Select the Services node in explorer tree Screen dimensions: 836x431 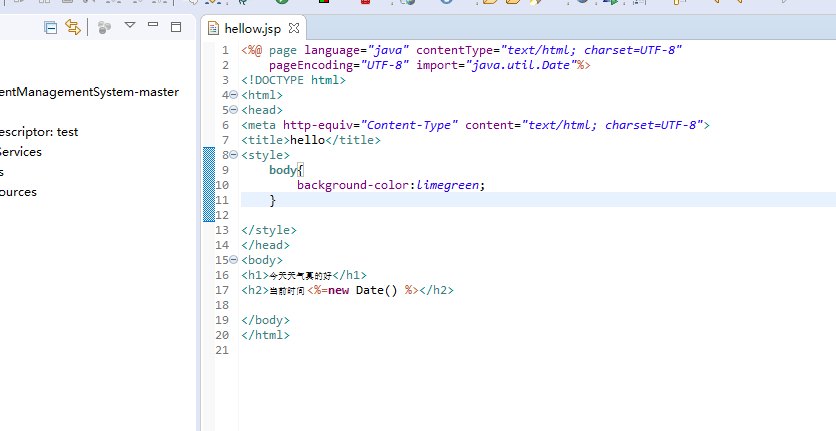(x=21, y=152)
